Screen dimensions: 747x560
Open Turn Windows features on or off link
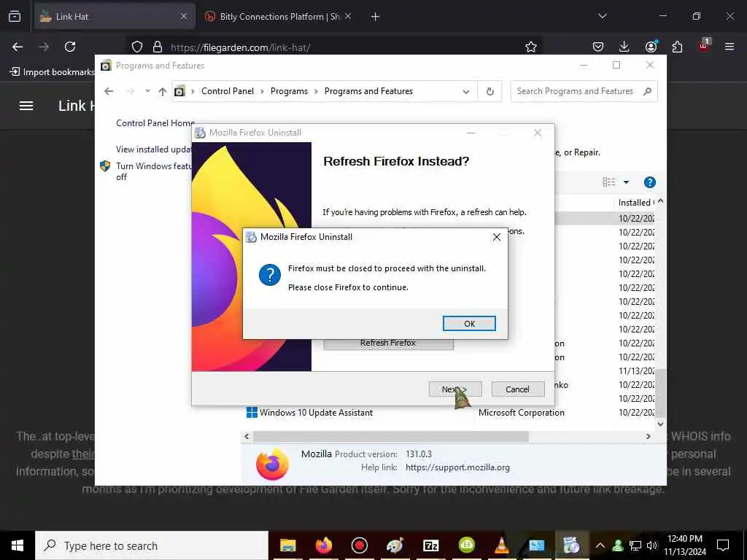153,171
